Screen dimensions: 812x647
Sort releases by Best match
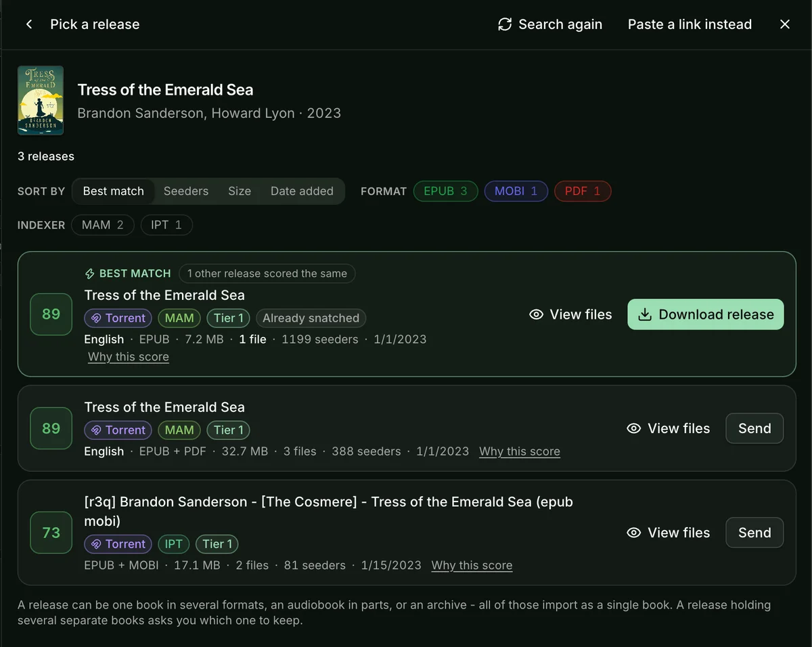click(x=114, y=191)
